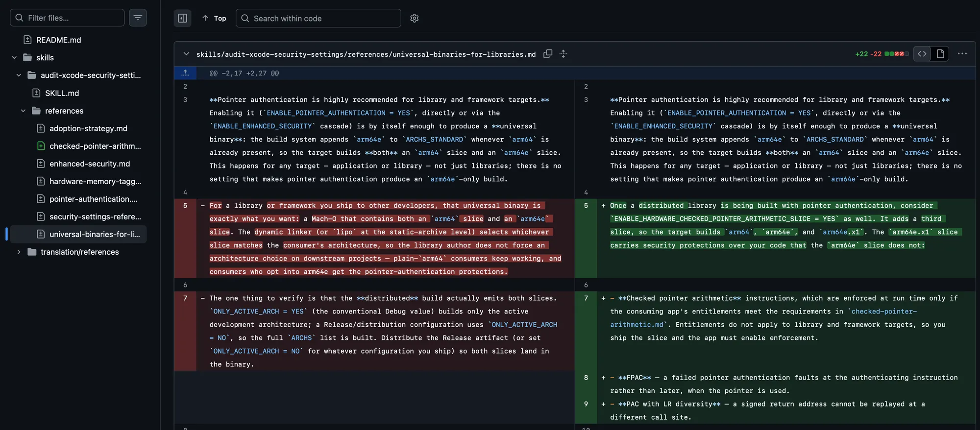Click the skills folder icon

pyautogui.click(x=27, y=57)
